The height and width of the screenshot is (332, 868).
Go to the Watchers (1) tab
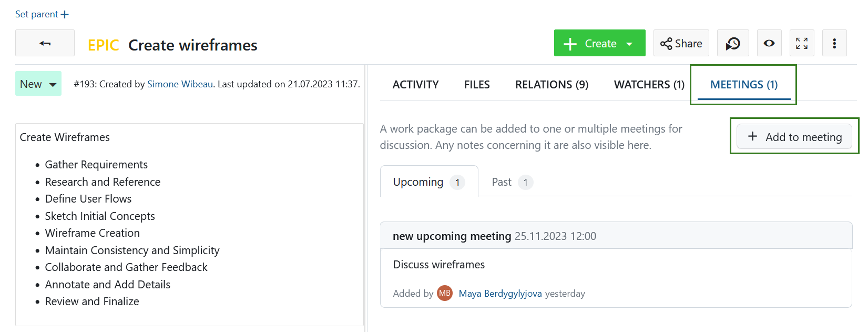pyautogui.click(x=649, y=85)
